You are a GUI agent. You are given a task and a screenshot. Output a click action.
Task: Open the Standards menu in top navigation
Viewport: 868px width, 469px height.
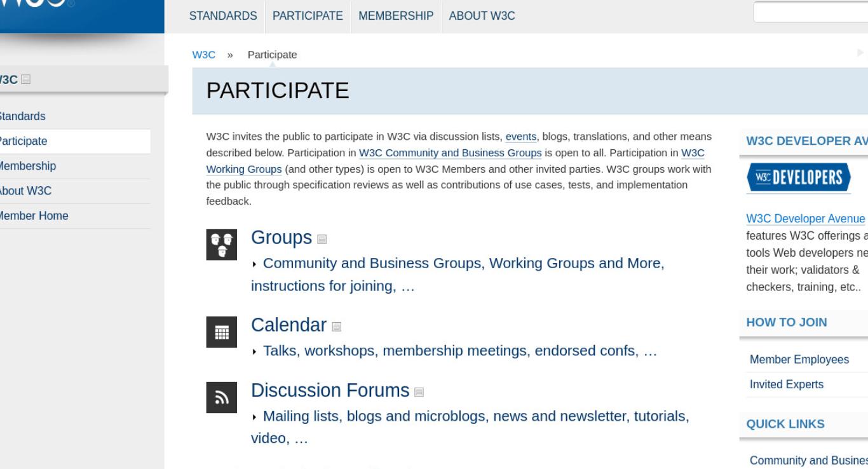click(x=223, y=16)
